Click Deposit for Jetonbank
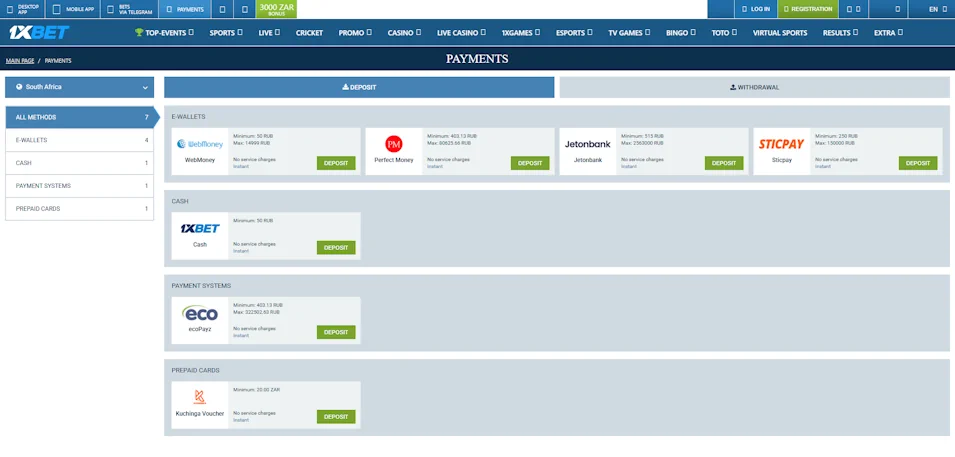955x457 pixels. pos(724,163)
